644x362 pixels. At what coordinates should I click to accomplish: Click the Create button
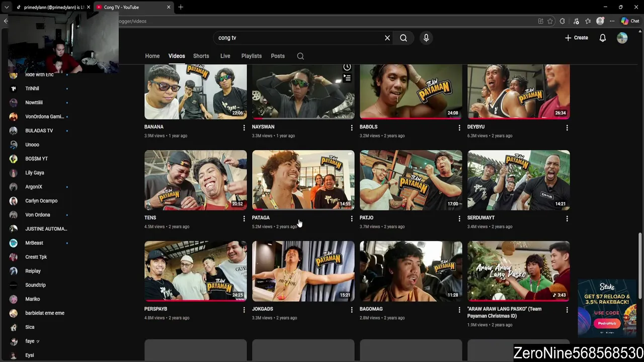pos(577,38)
